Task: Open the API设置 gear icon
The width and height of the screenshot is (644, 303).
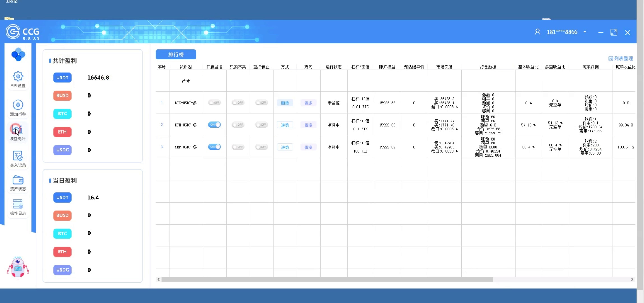Action: coord(18,76)
